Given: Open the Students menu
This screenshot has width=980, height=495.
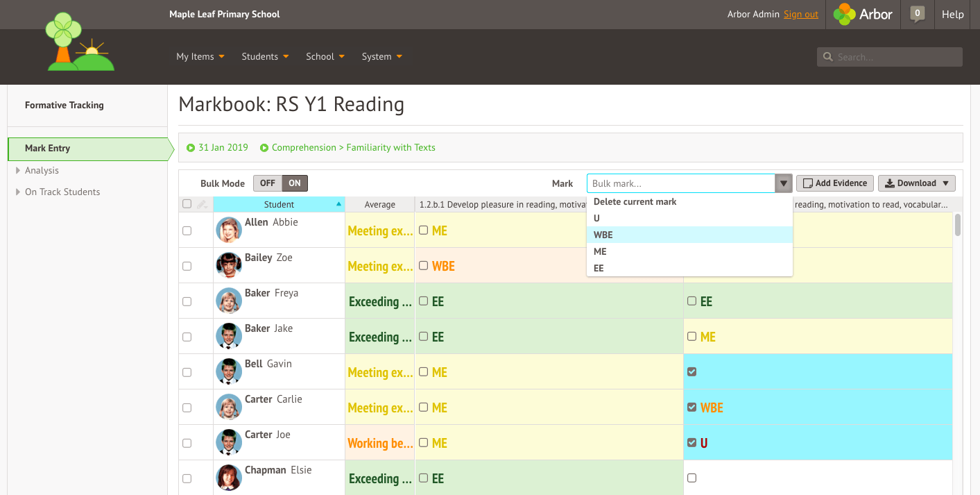Looking at the screenshot, I should [x=260, y=56].
